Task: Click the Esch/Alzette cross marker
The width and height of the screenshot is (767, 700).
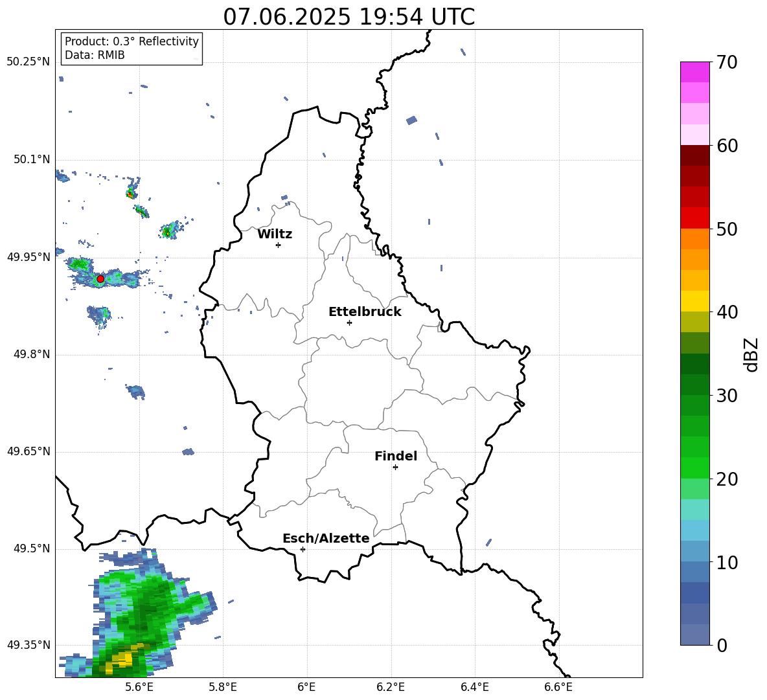Action: pyautogui.click(x=303, y=549)
